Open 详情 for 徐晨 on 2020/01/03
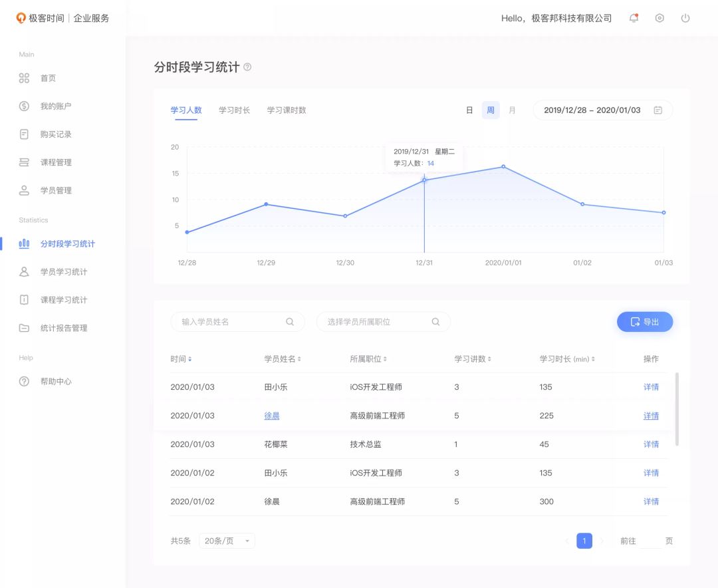 point(651,416)
